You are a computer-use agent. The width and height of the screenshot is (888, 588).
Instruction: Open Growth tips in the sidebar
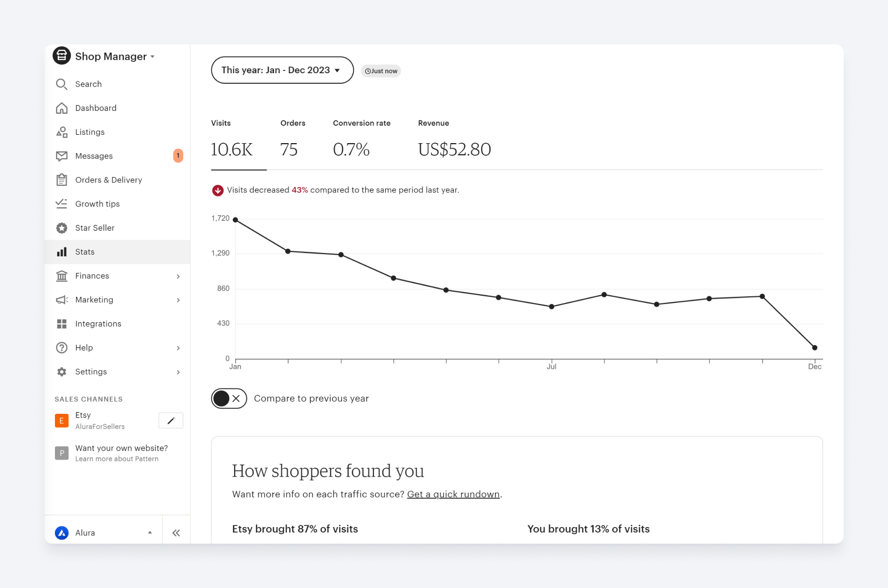(97, 204)
